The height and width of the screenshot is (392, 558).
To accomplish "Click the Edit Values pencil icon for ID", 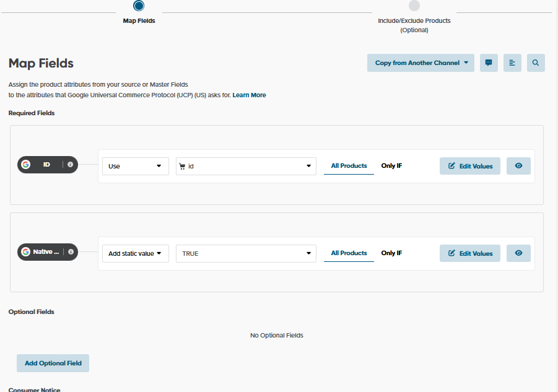I will 451,165.
